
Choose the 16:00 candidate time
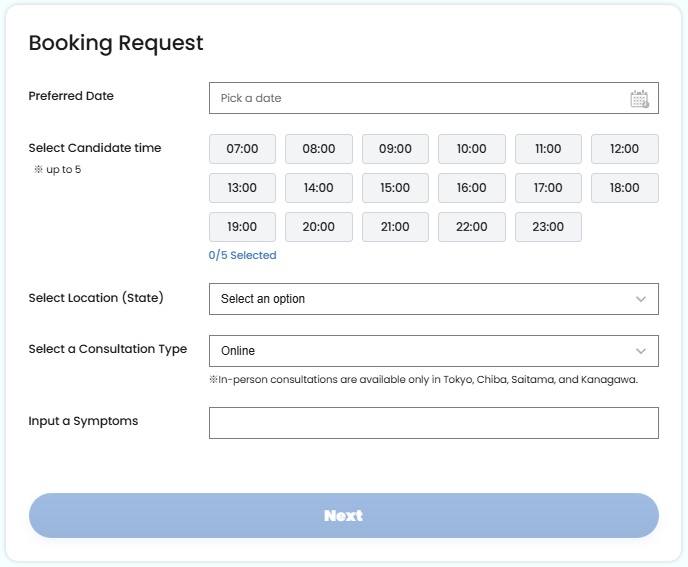(x=472, y=188)
